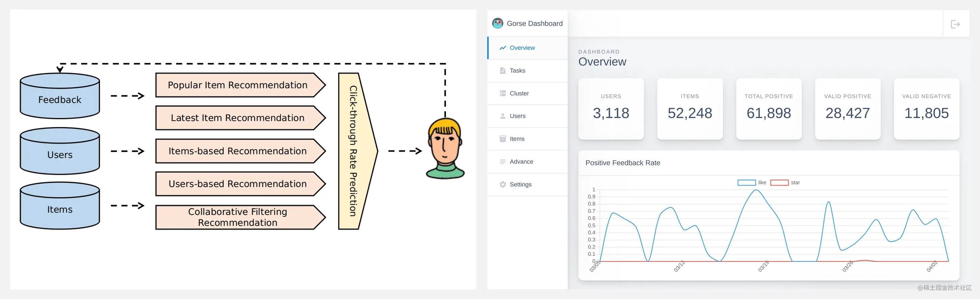
Task: Click the 03/19 date label on chart axis
Action: tap(763, 266)
